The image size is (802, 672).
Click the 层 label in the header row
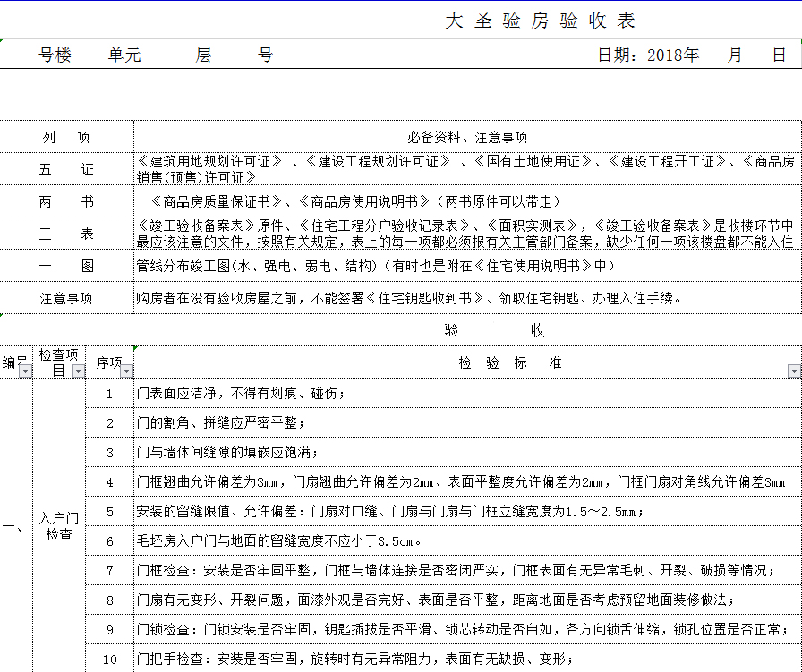[x=203, y=55]
